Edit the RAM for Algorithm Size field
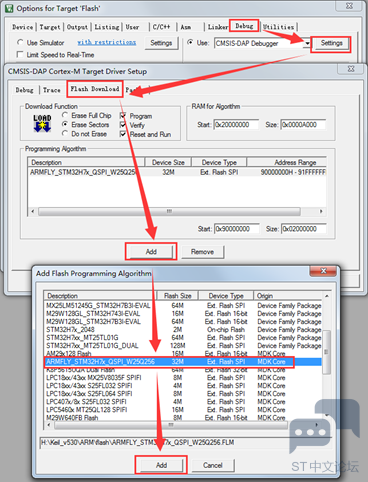The width and height of the screenshot is (368, 482). coord(303,125)
